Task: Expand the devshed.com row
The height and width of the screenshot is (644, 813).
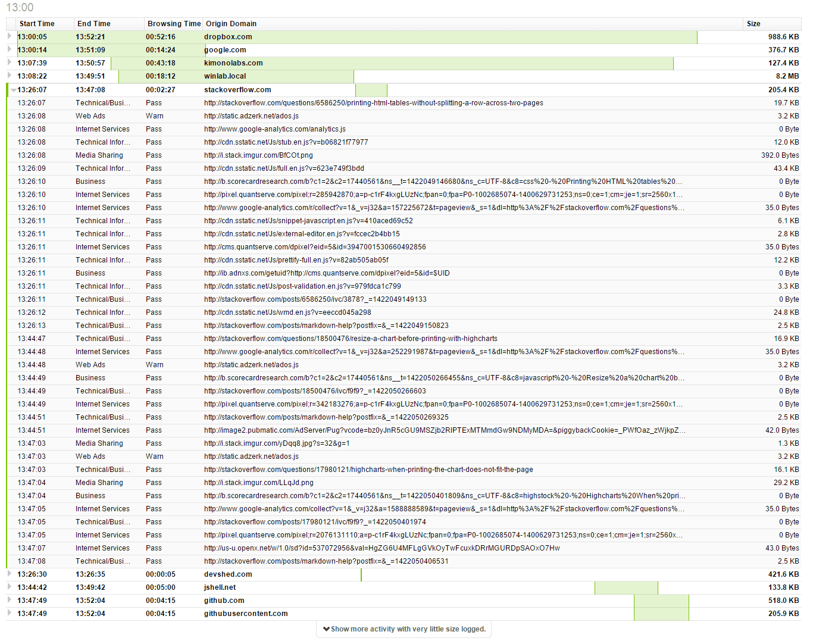Action: [x=10, y=574]
